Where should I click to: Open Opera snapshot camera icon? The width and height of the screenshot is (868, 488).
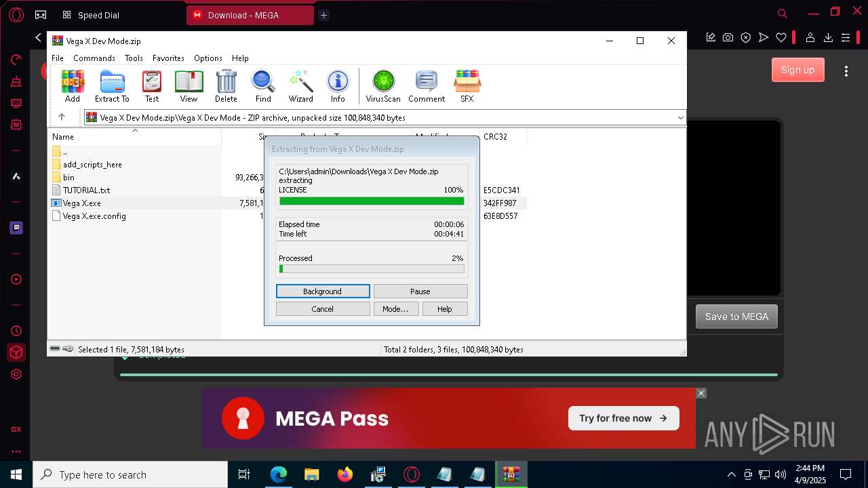pyautogui.click(x=728, y=37)
